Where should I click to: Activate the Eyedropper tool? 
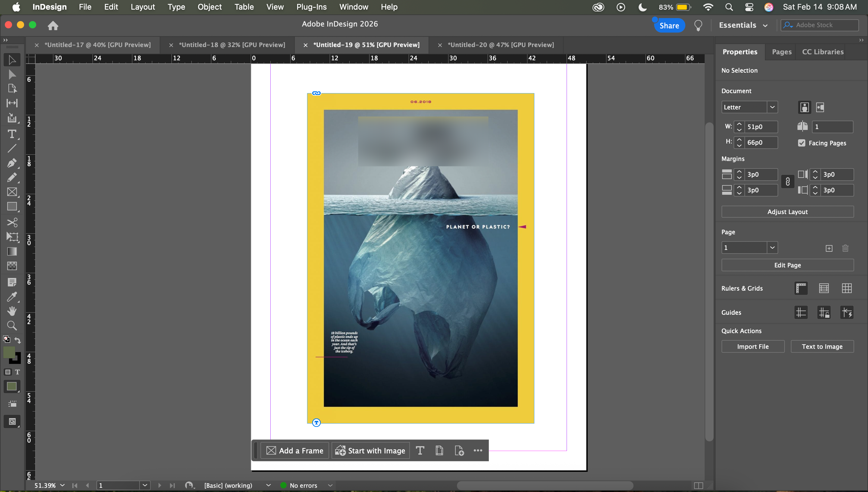12,297
